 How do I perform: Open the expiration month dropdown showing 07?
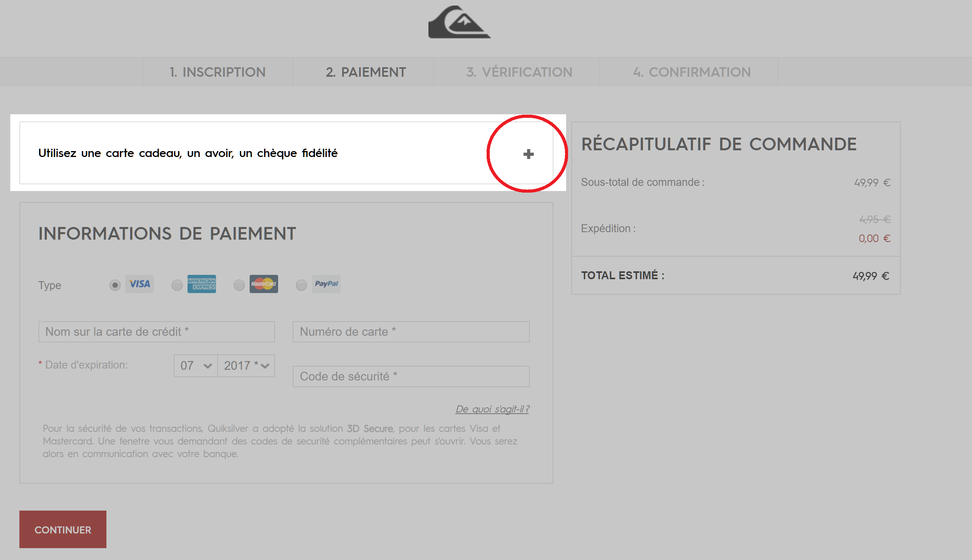click(x=196, y=366)
